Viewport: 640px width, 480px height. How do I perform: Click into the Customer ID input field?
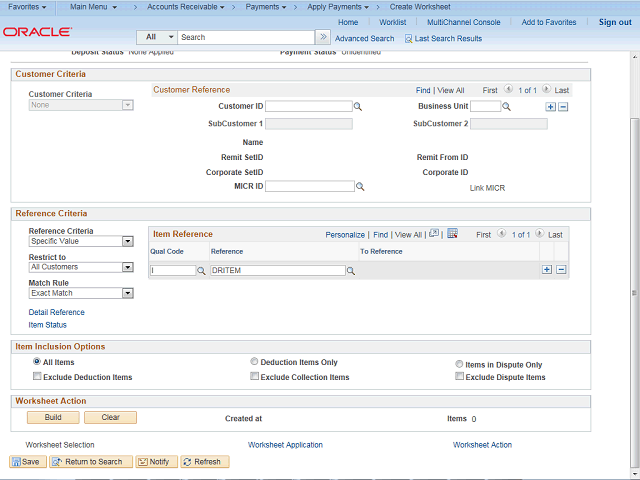pos(308,106)
